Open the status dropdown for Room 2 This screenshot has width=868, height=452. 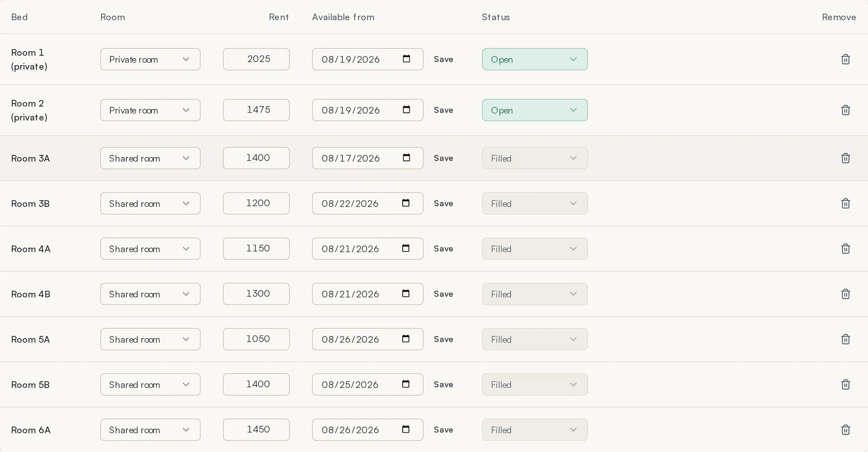coord(535,110)
